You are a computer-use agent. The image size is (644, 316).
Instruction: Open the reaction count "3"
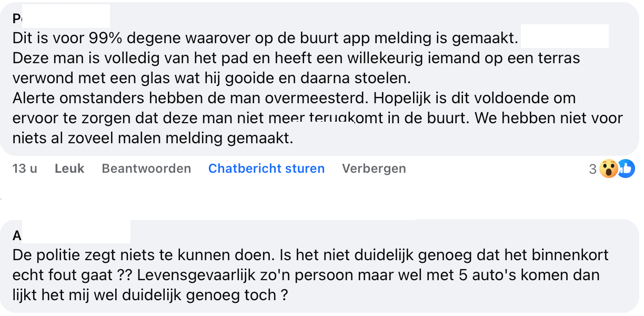[x=593, y=169]
